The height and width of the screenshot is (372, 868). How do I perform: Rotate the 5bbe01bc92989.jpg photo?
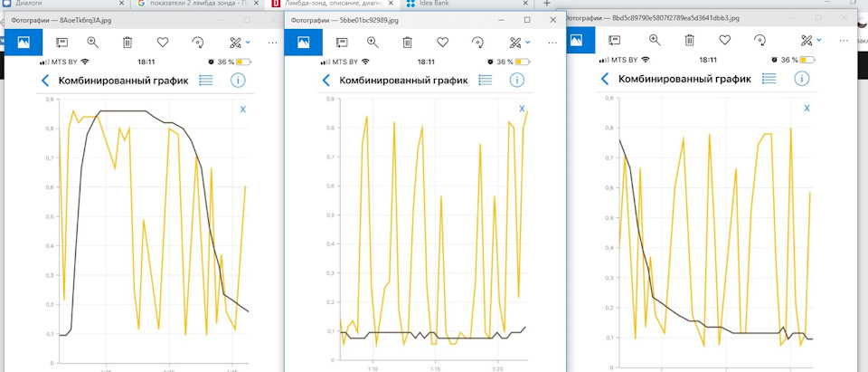(478, 42)
